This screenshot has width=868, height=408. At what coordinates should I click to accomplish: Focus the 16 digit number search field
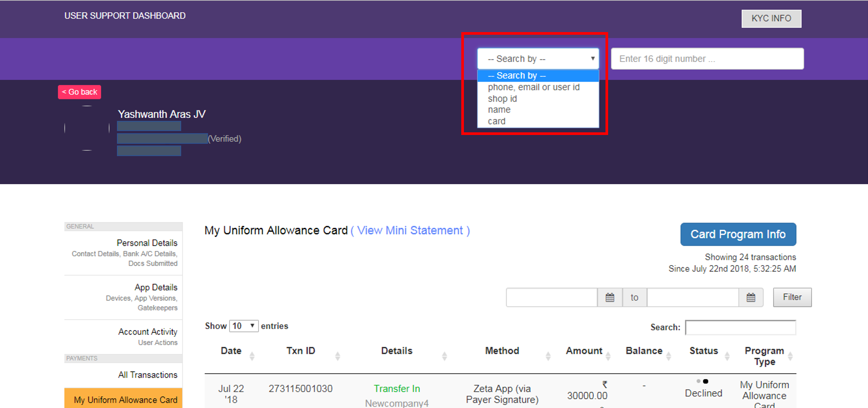pos(708,58)
